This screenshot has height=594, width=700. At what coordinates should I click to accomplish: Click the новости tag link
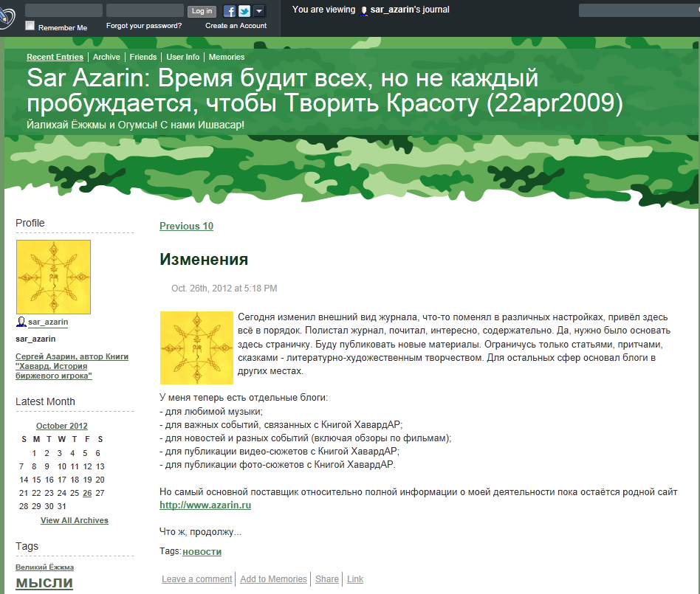coord(202,551)
